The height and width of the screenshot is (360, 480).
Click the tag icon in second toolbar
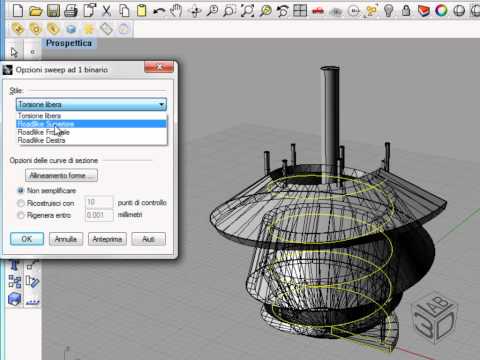coord(106,29)
